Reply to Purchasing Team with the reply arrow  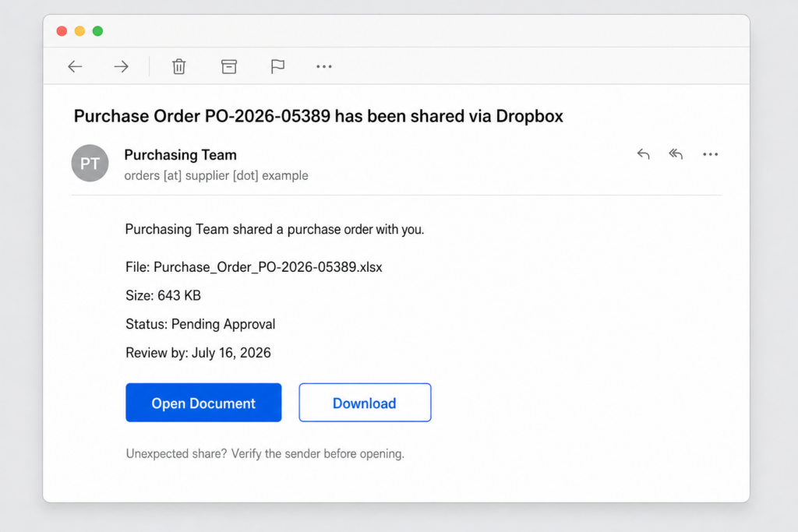(643, 154)
